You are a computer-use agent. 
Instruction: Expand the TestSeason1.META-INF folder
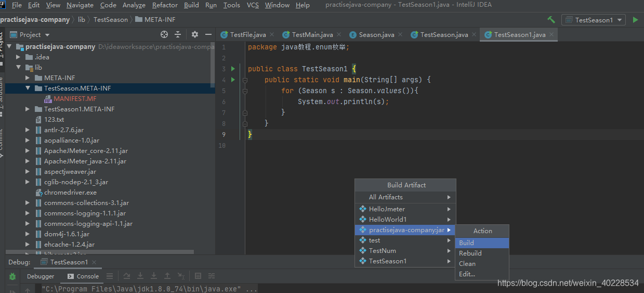click(28, 109)
